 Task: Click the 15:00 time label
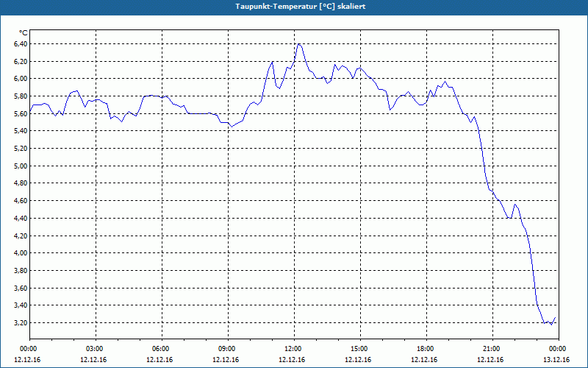coord(360,349)
